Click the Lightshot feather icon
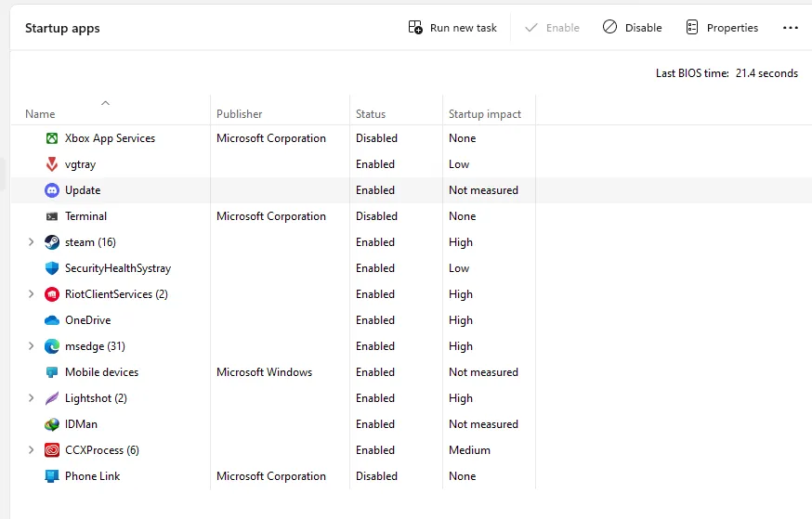This screenshot has width=812, height=519. pyautogui.click(x=52, y=398)
